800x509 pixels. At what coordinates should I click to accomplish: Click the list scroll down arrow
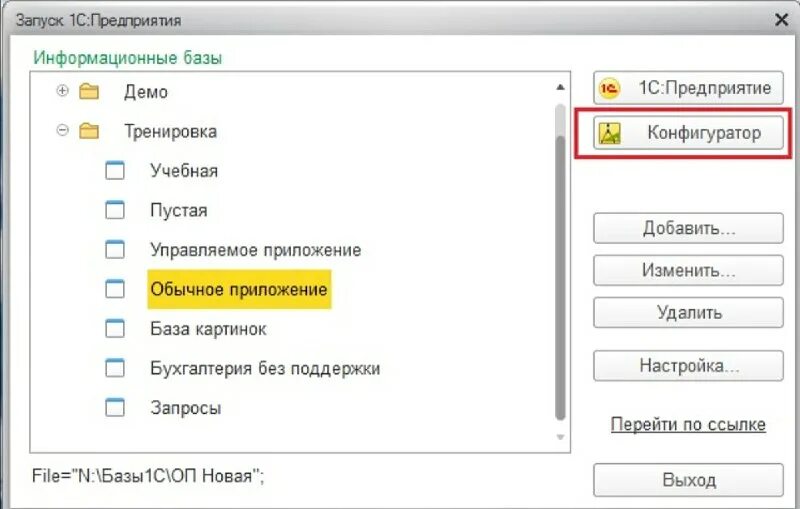coord(560,437)
